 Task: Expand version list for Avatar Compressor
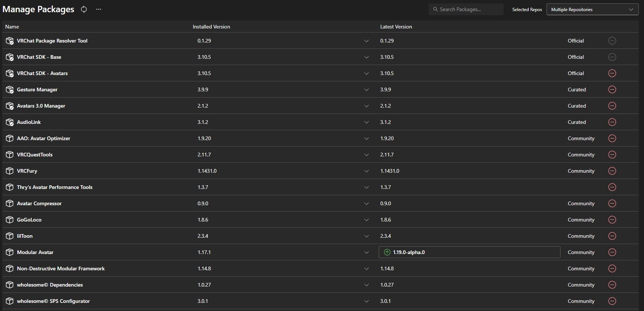[x=367, y=204]
